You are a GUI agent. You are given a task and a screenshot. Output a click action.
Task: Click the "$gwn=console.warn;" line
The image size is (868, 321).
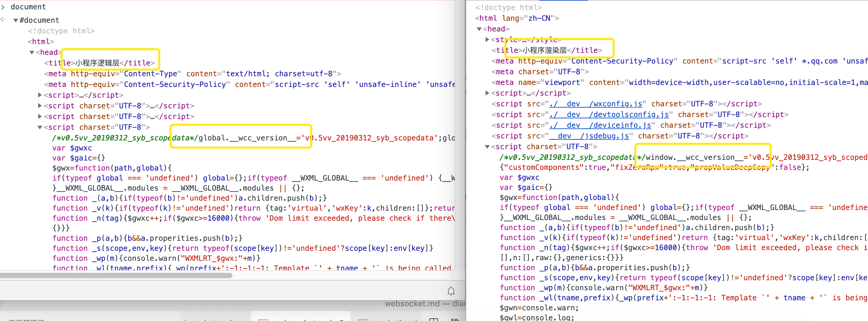click(x=539, y=308)
